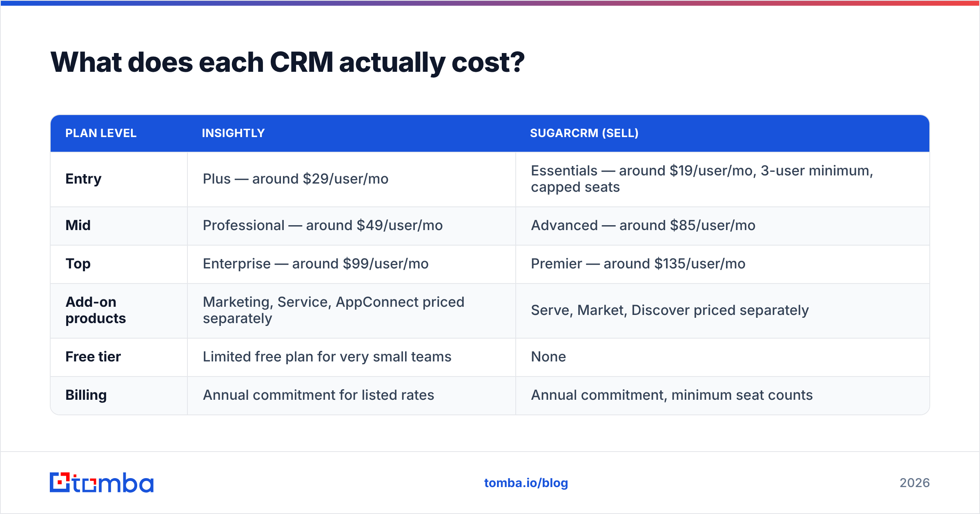Select the Free tier row label

[x=93, y=357]
